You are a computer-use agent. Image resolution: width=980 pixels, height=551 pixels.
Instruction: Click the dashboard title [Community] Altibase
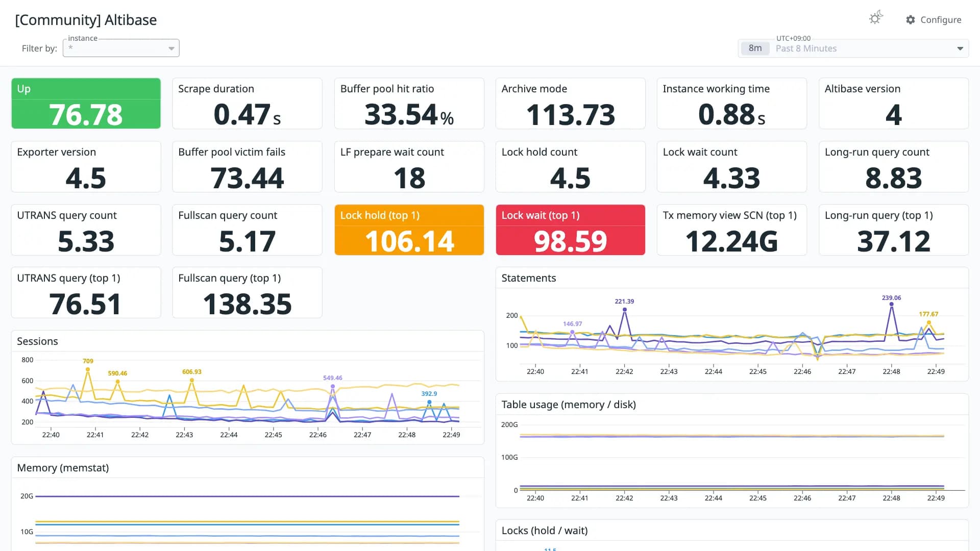(86, 20)
